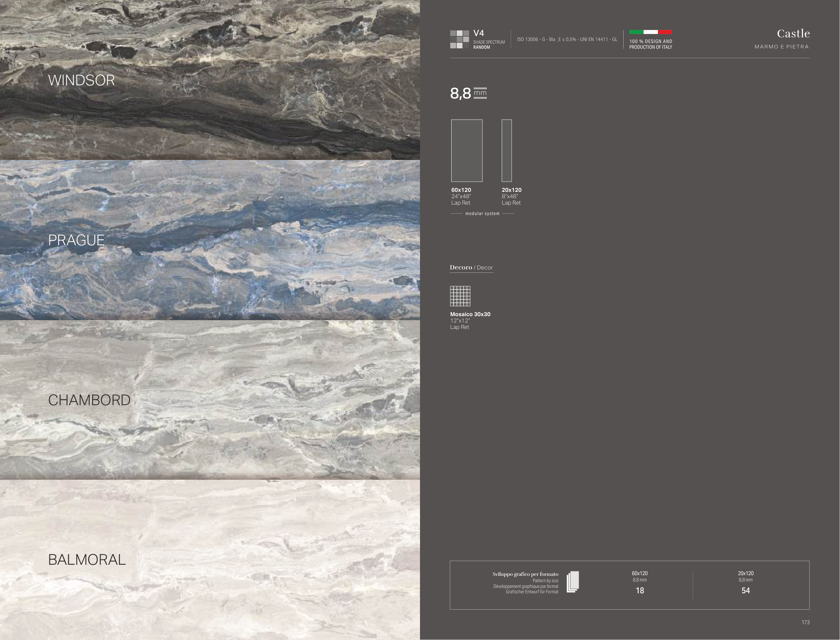Screen dimensions: 840x640
Task: Click the stacked pages pattern icon
Action: pyautogui.click(x=573, y=582)
